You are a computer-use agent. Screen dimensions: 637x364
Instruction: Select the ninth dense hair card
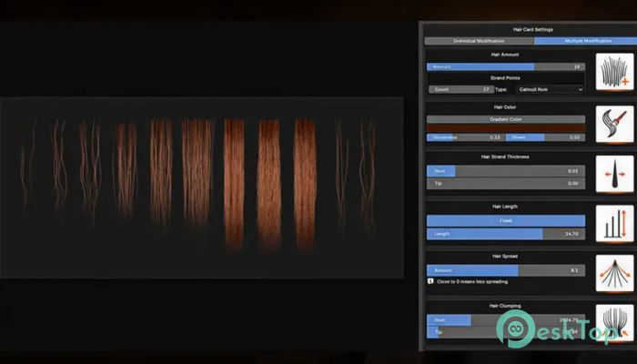(305, 183)
